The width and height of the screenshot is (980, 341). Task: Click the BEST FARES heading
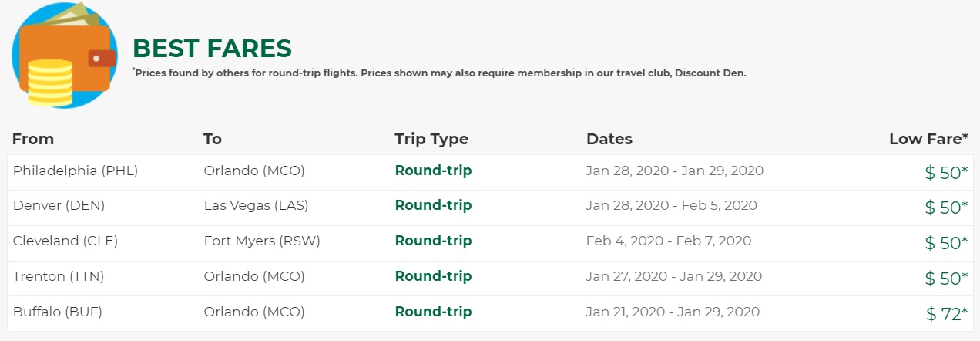click(x=212, y=48)
